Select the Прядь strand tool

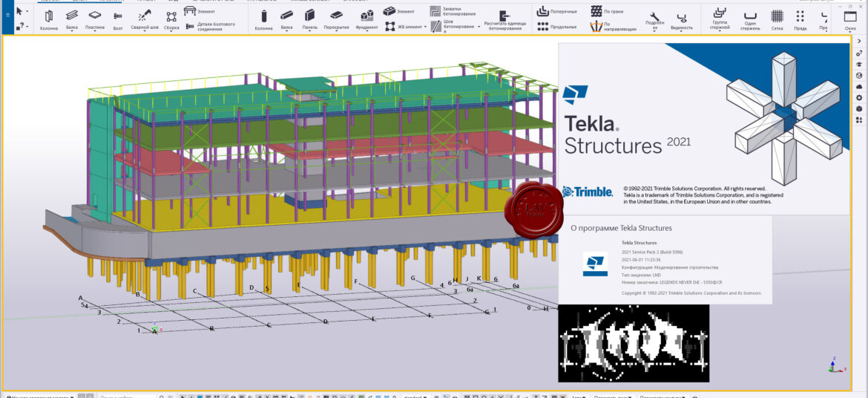(x=800, y=19)
